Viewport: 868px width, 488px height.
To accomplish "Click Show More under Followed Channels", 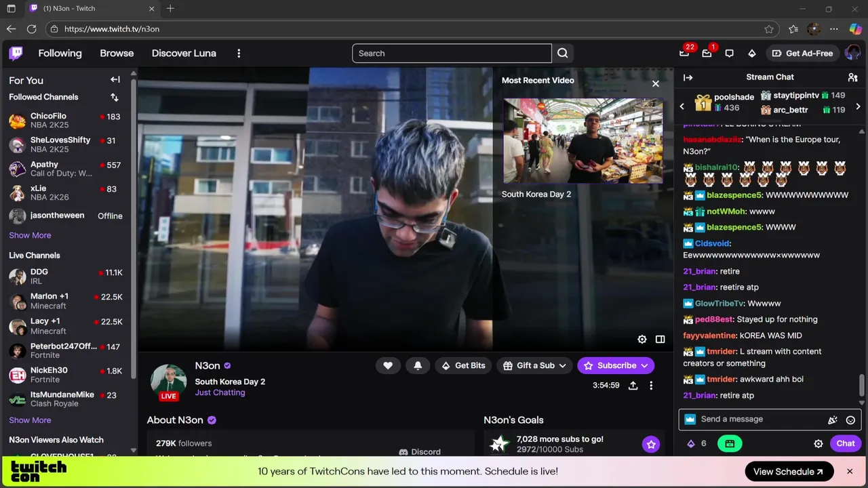I will pos(30,235).
